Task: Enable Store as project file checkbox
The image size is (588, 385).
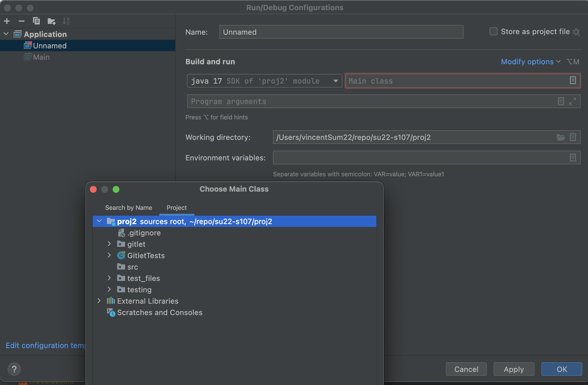Action: (494, 32)
